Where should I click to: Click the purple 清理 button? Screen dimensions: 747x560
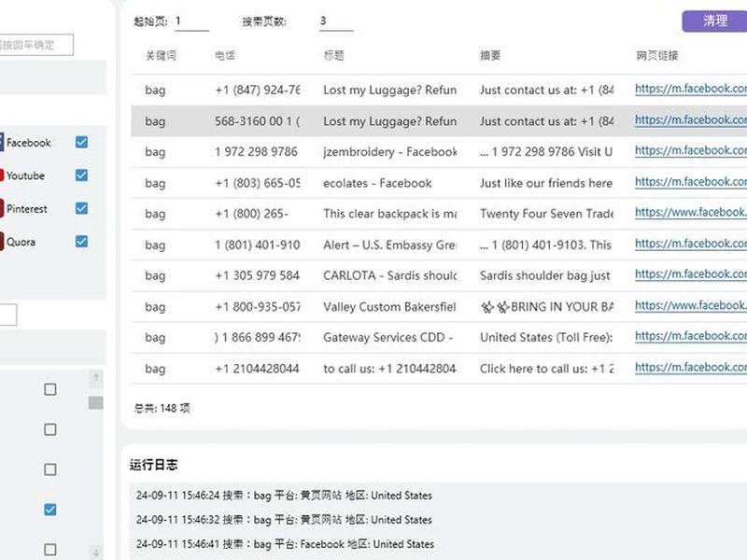pyautogui.click(x=714, y=21)
